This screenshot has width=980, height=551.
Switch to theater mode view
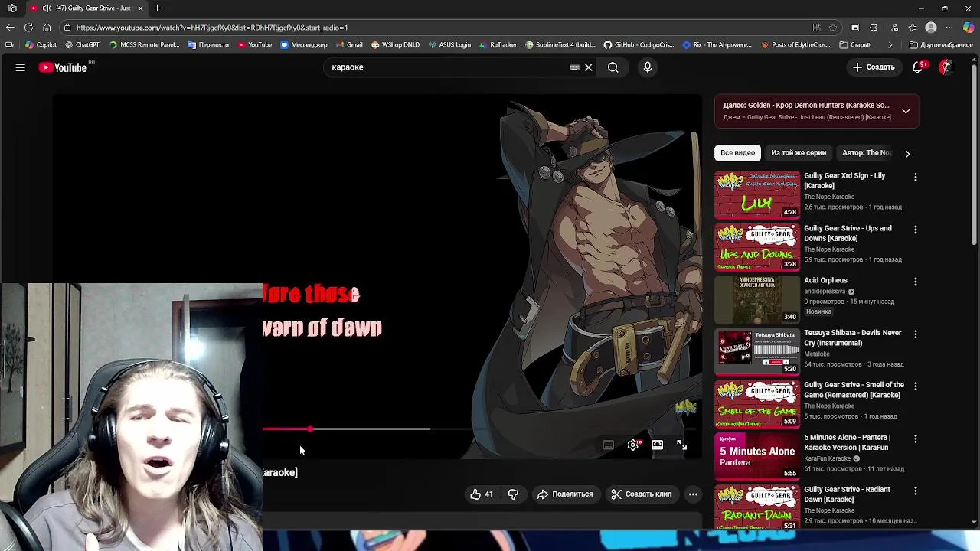(657, 445)
